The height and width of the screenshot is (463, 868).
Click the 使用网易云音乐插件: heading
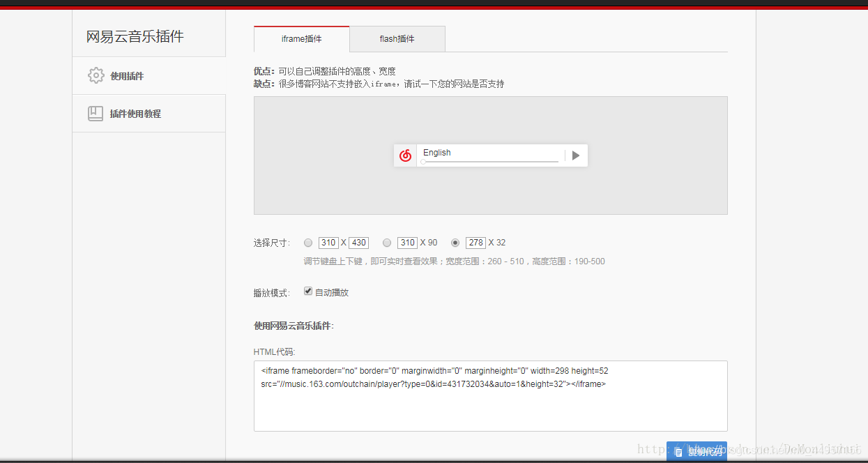(294, 326)
